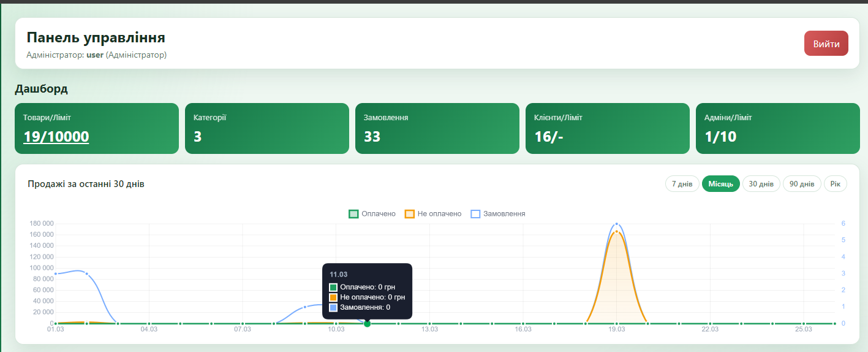Click the 13.03 x-axis date label
The width and height of the screenshot is (868, 352).
point(429,330)
